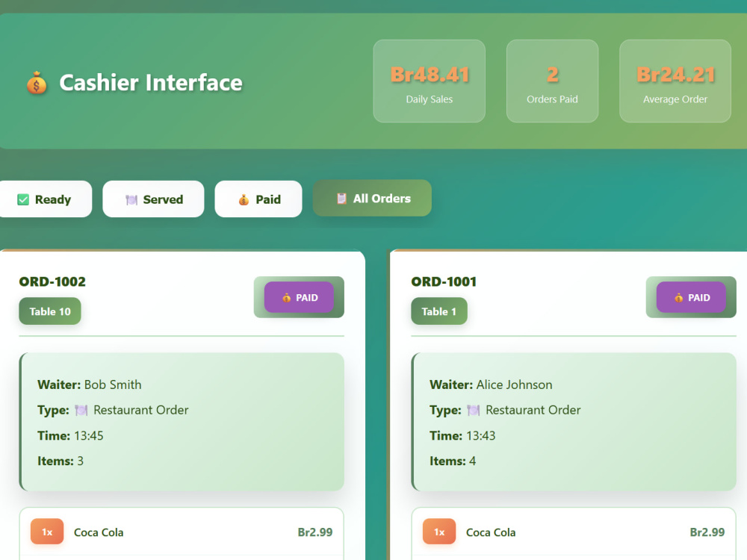The image size is (747, 560).
Task: Click money bag icon in ORD-1001 PAID badge
Action: coord(678,298)
